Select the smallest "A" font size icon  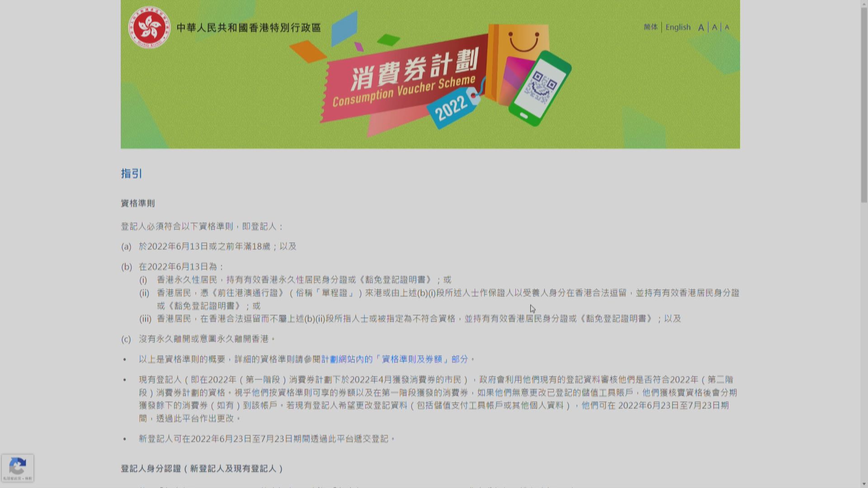pos(726,27)
